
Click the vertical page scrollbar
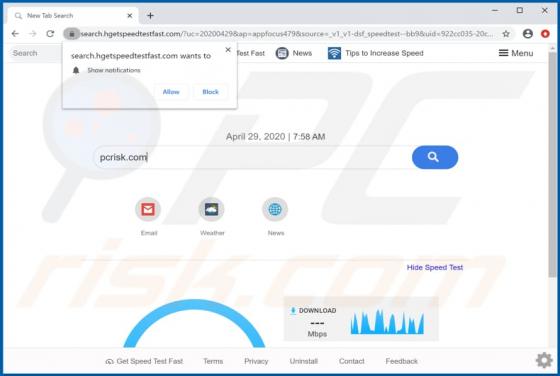click(x=552, y=164)
